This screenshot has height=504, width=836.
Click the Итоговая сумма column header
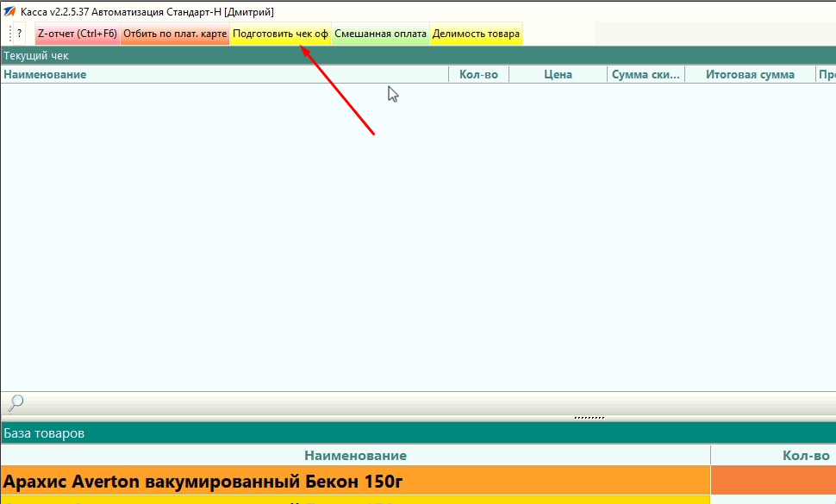(x=750, y=75)
